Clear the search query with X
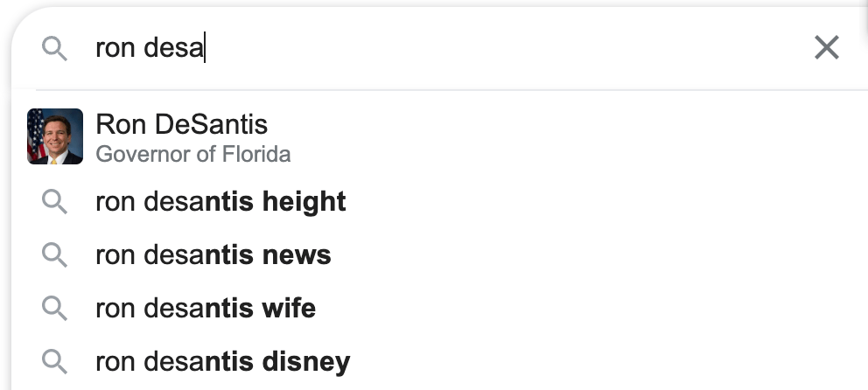 coord(826,48)
